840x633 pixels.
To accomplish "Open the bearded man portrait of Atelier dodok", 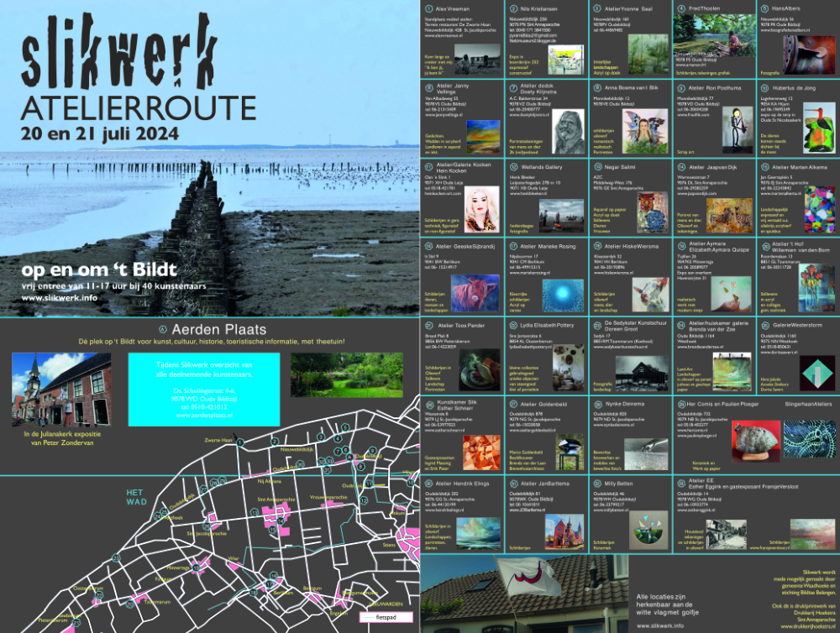I will 569,133.
